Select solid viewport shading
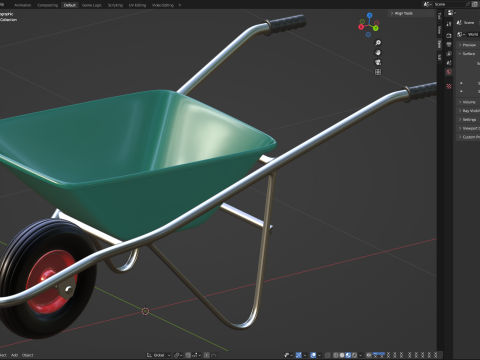Image resolution: width=480 pixels, height=360 pixels. (x=342, y=355)
